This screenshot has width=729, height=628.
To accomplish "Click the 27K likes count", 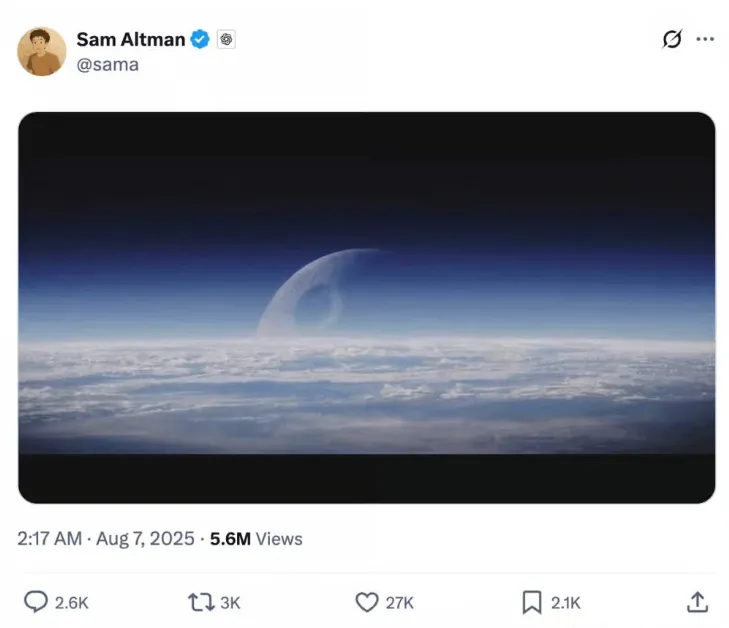I will [399, 603].
